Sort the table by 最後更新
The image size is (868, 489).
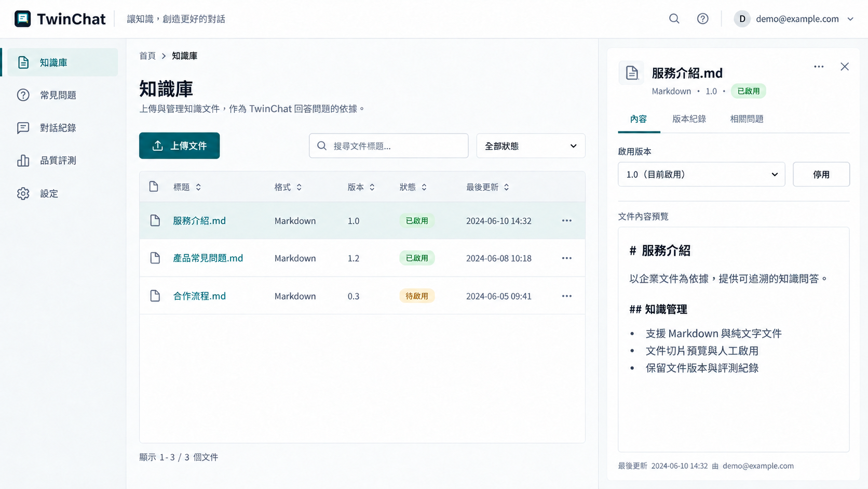[x=487, y=187]
